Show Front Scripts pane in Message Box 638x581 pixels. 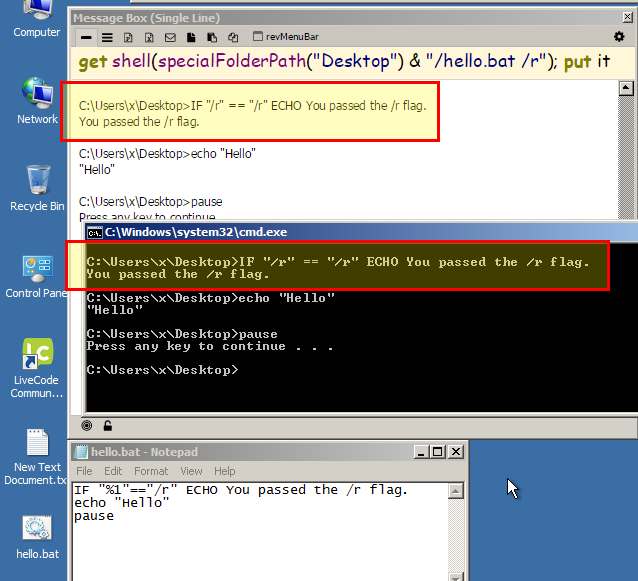click(x=191, y=37)
